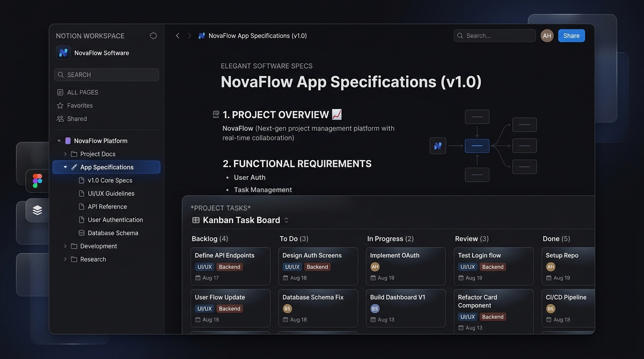Click the NovaFlow Software logo icon
This screenshot has width=644, height=359.
point(63,53)
